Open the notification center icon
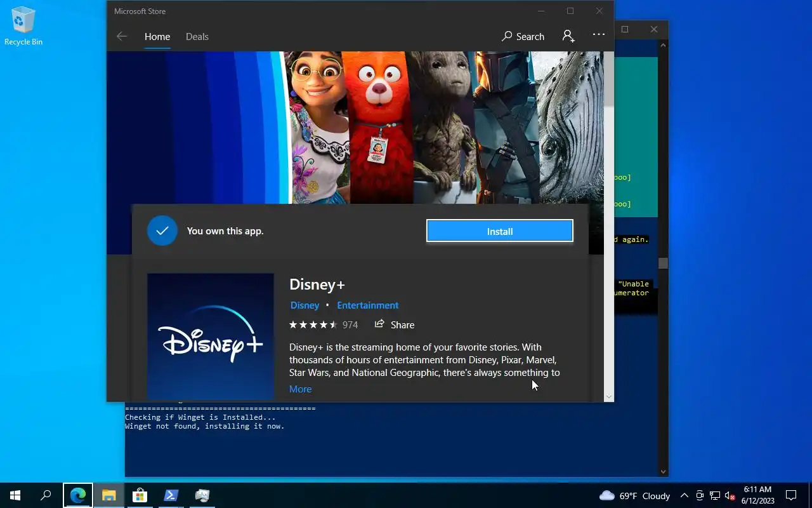Image resolution: width=812 pixels, height=508 pixels. point(791,495)
